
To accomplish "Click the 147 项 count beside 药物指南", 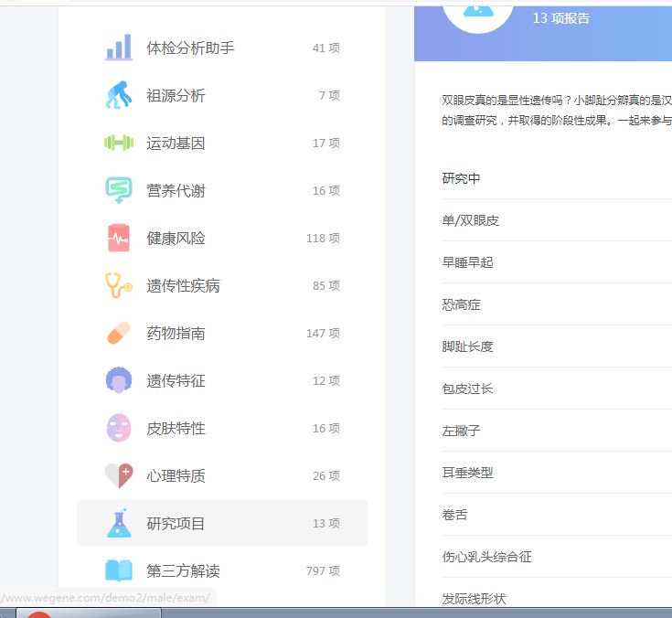I will [323, 333].
